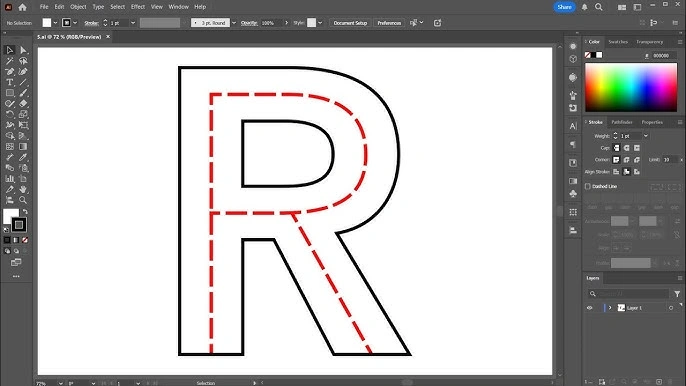Select the Zoom tool in toolbar

(23, 200)
